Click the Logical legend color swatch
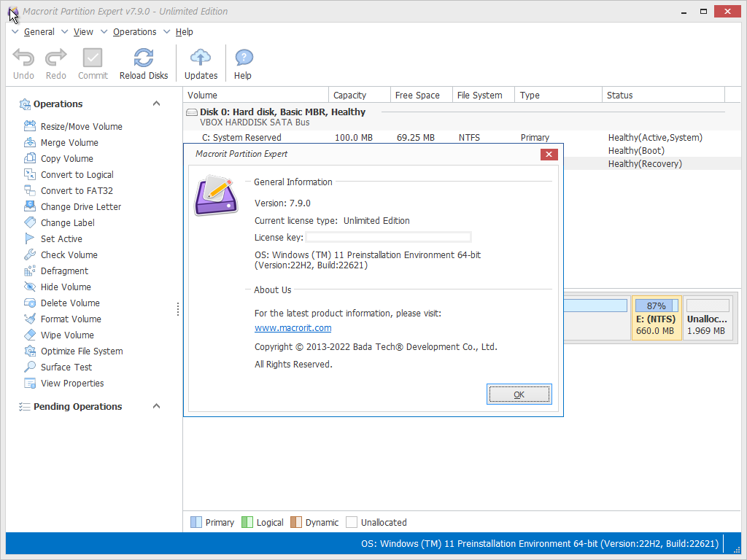The height and width of the screenshot is (560, 747). coord(247,522)
